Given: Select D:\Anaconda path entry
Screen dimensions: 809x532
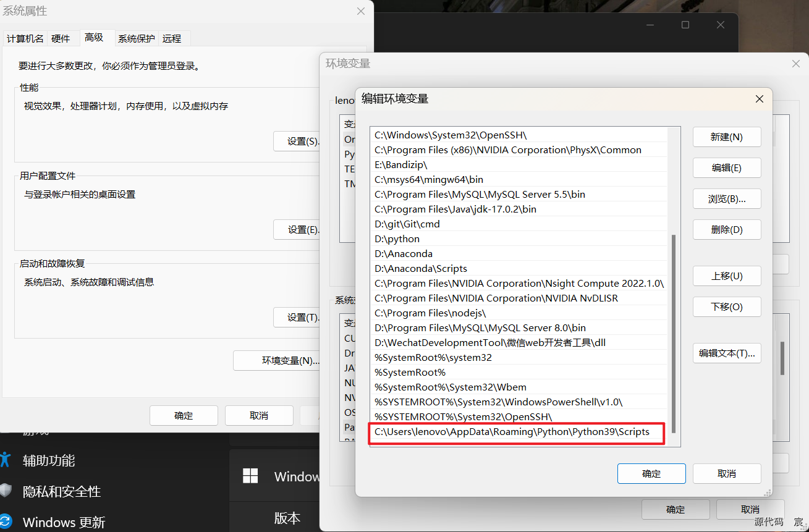Looking at the screenshot, I should (519, 253).
